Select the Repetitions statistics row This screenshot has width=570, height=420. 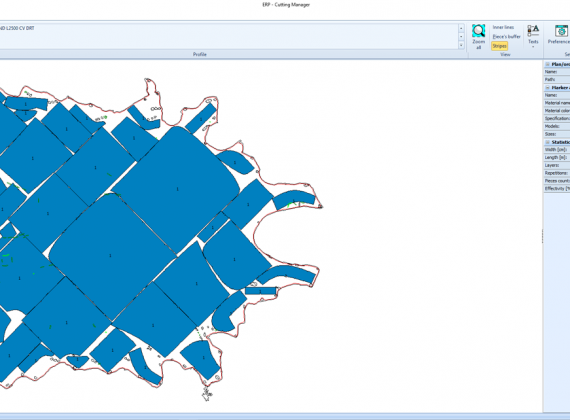click(557, 173)
